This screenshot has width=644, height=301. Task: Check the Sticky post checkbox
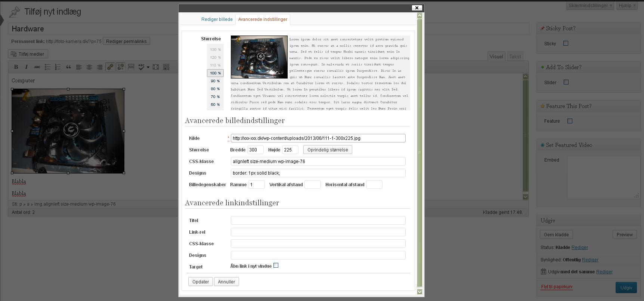[566, 43]
